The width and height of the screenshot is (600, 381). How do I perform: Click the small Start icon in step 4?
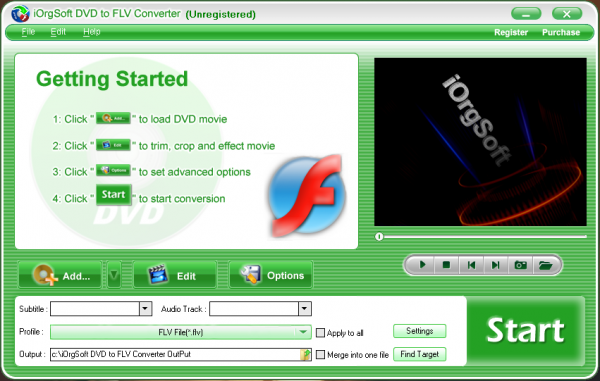(x=114, y=194)
